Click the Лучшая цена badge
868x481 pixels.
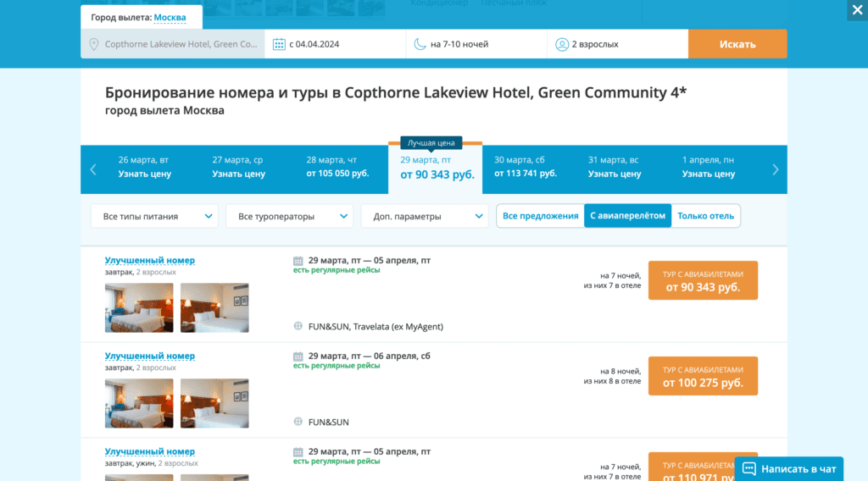pos(431,142)
